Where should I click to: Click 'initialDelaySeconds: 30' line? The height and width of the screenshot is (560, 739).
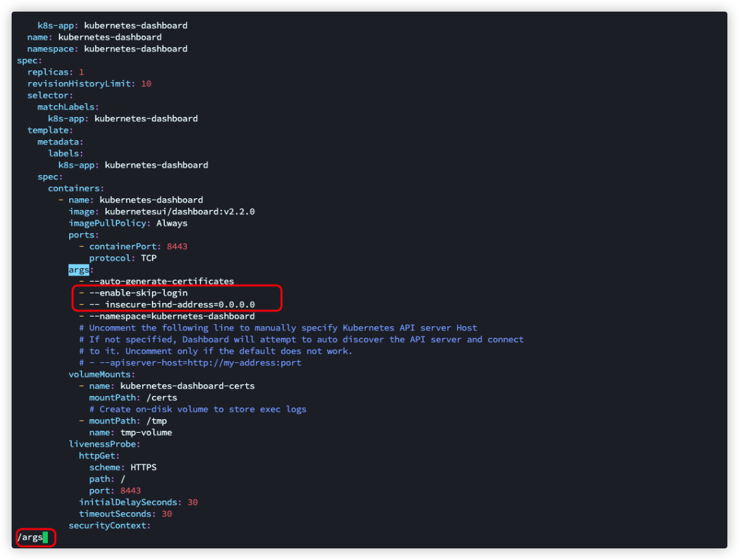[138, 503]
